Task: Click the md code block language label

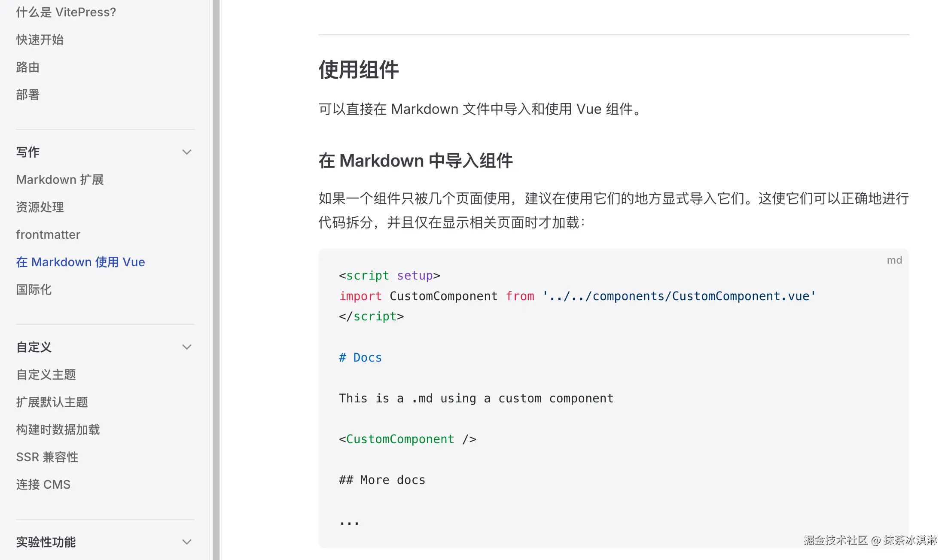Action: [894, 260]
